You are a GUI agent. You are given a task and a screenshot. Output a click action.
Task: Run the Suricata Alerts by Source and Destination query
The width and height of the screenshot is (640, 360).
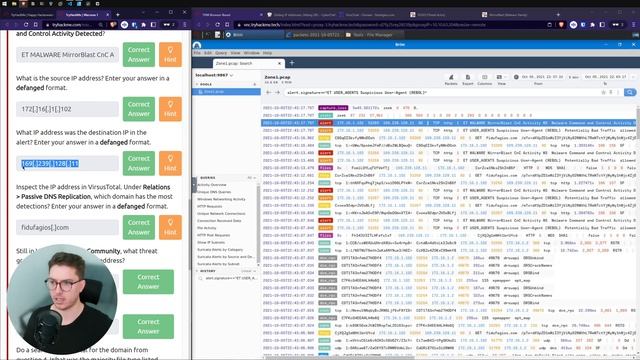(226, 257)
